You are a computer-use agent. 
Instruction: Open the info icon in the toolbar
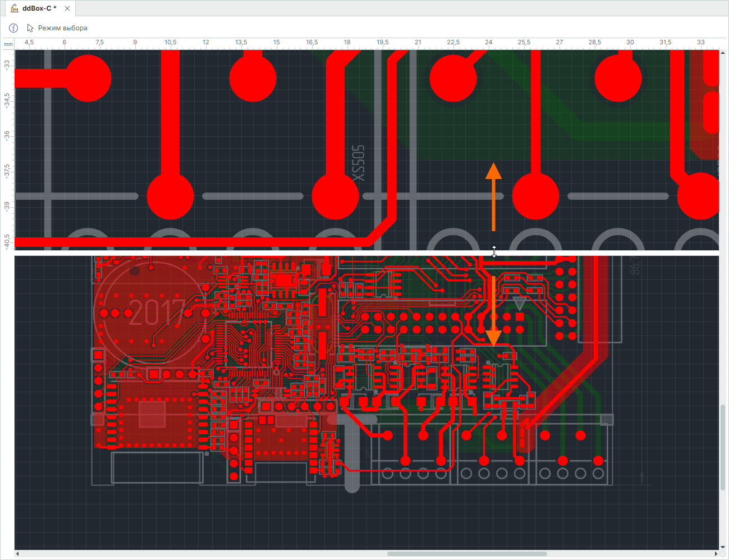[13, 28]
